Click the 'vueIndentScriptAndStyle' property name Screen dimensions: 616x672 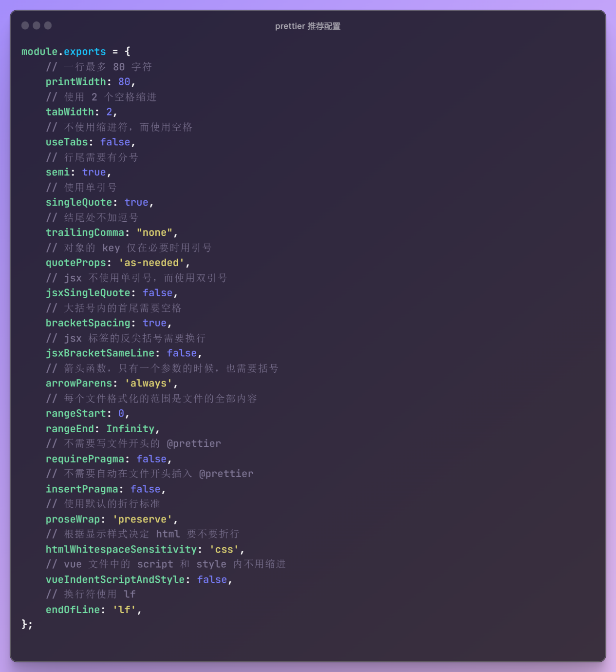115,580
